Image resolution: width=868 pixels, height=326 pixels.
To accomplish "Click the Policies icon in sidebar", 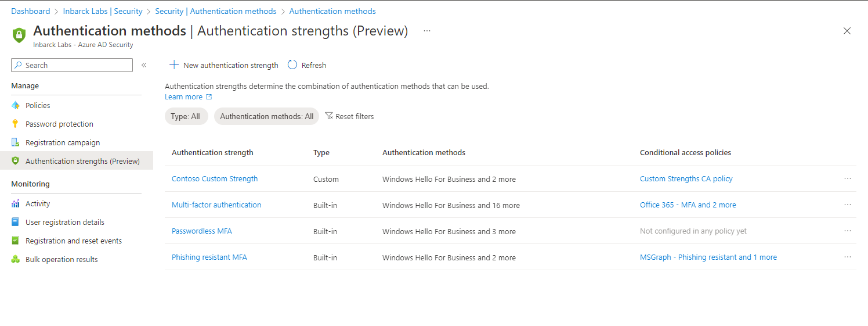I will point(16,105).
